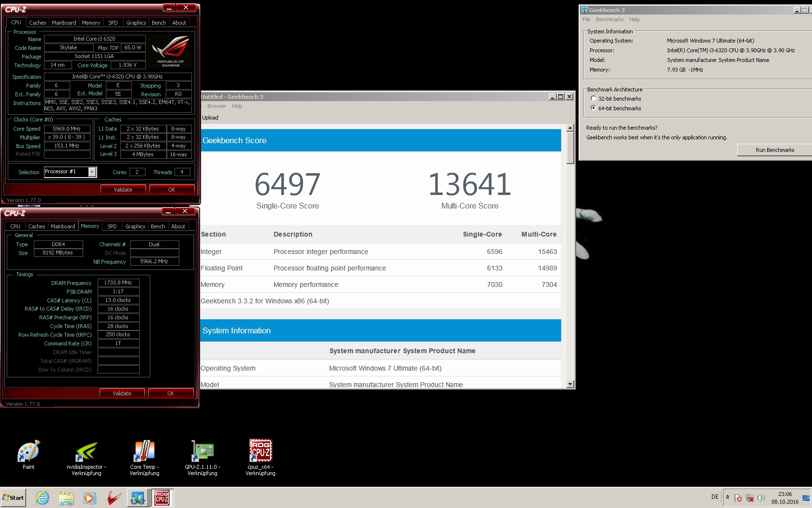
Task: Click the results vertical scrollbar thumb
Action: click(570, 148)
